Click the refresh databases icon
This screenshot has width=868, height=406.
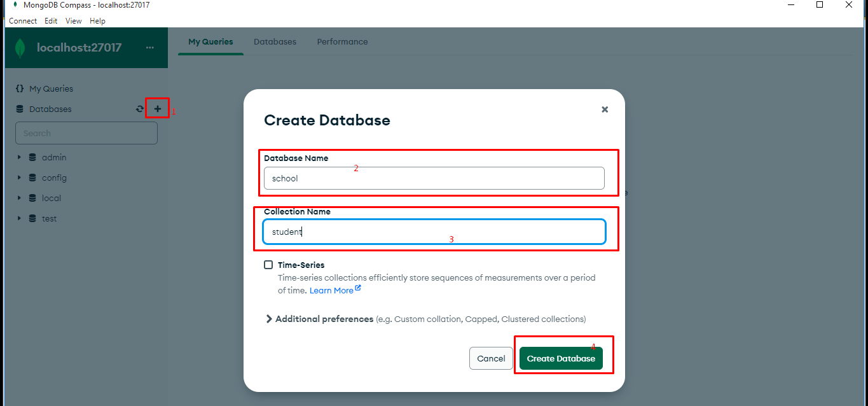[x=140, y=109]
